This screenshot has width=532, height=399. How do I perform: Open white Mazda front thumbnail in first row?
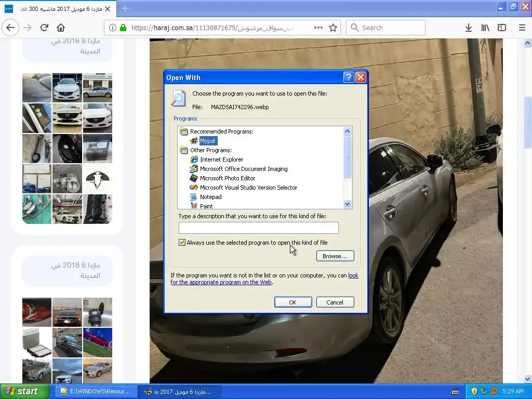(67, 88)
